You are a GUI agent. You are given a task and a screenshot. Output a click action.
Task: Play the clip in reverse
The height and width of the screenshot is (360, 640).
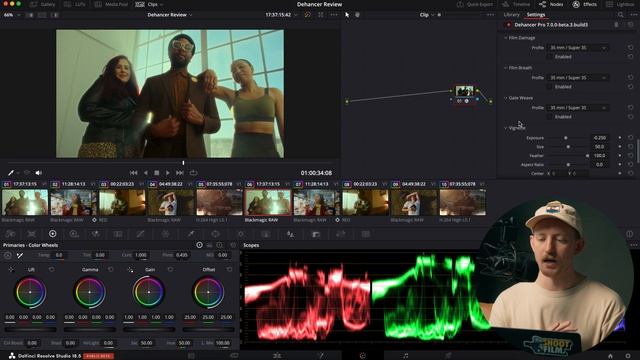click(x=145, y=173)
